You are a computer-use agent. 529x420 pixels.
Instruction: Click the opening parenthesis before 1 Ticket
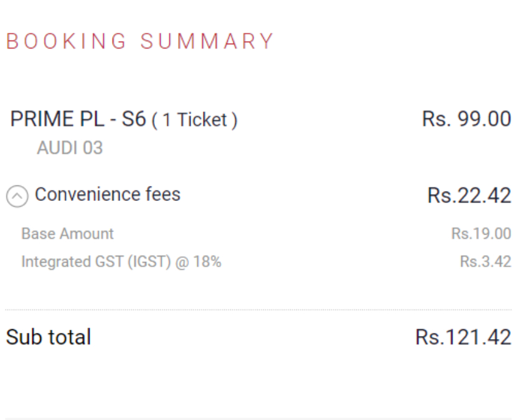154,121
